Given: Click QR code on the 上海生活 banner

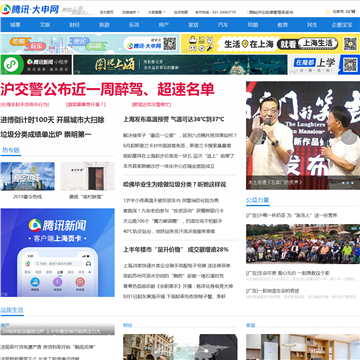Looking at the screenshot, I should (x=350, y=44).
